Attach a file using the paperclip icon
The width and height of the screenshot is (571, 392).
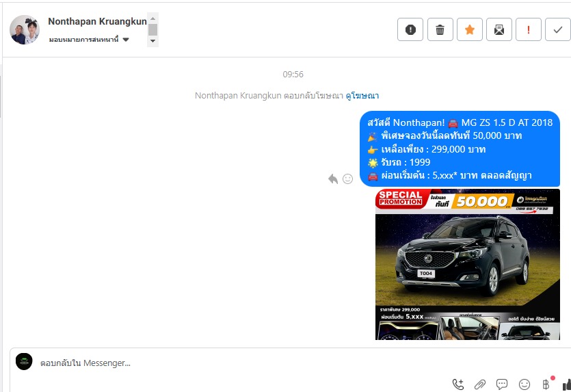[x=480, y=384]
